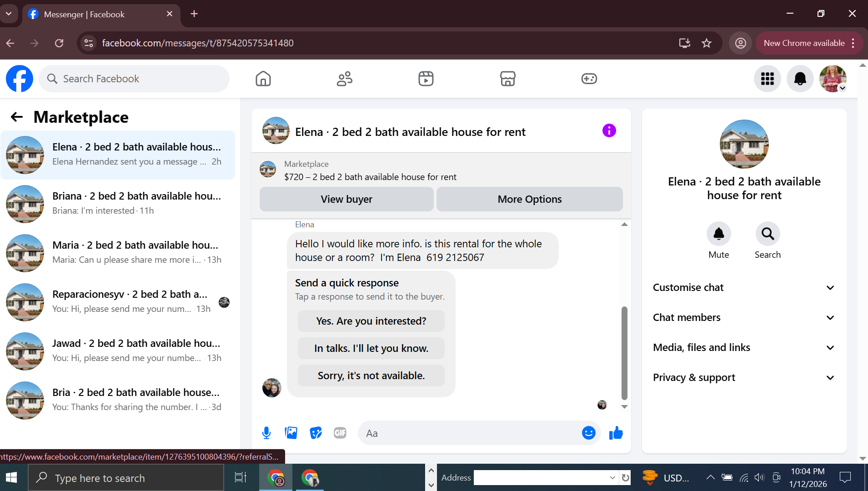
Task: Click the site information icon in address bar
Action: 89,43
